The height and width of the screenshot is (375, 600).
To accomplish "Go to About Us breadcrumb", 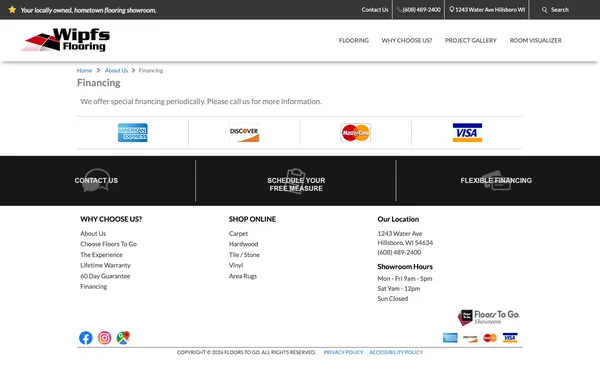I will [116, 70].
